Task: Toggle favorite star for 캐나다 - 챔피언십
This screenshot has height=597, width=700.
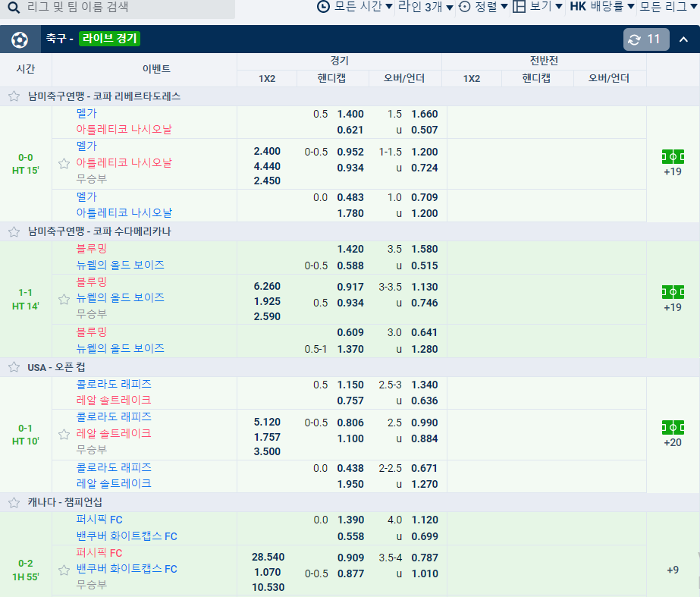Action: [x=14, y=502]
